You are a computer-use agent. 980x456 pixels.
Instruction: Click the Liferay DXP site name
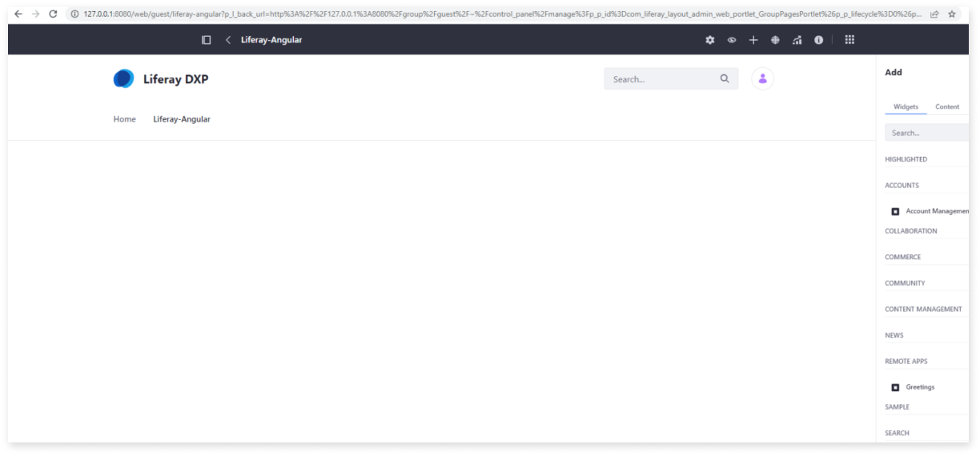175,78
